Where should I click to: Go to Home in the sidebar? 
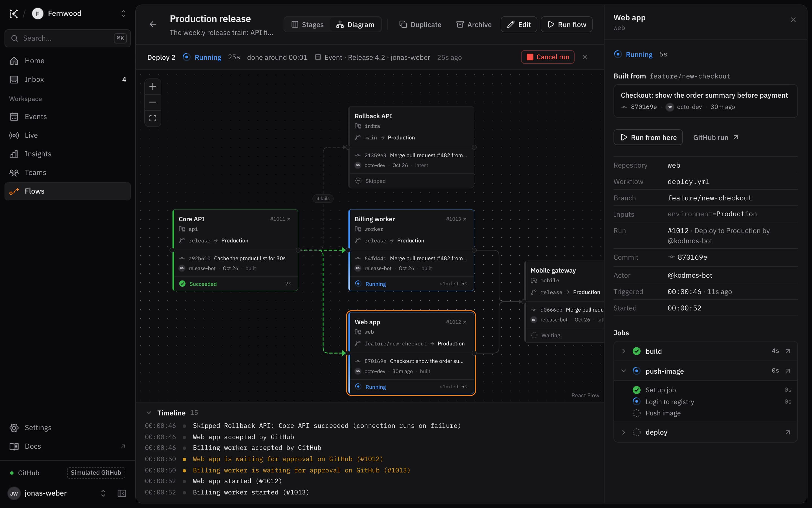[67, 61]
